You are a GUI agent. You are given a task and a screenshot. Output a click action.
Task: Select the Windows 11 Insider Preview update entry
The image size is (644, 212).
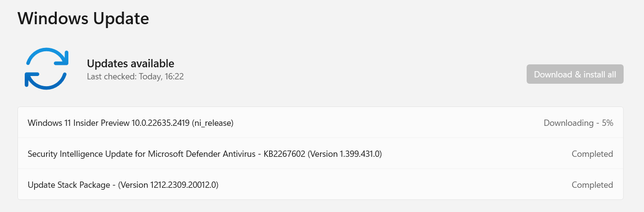pos(321,123)
